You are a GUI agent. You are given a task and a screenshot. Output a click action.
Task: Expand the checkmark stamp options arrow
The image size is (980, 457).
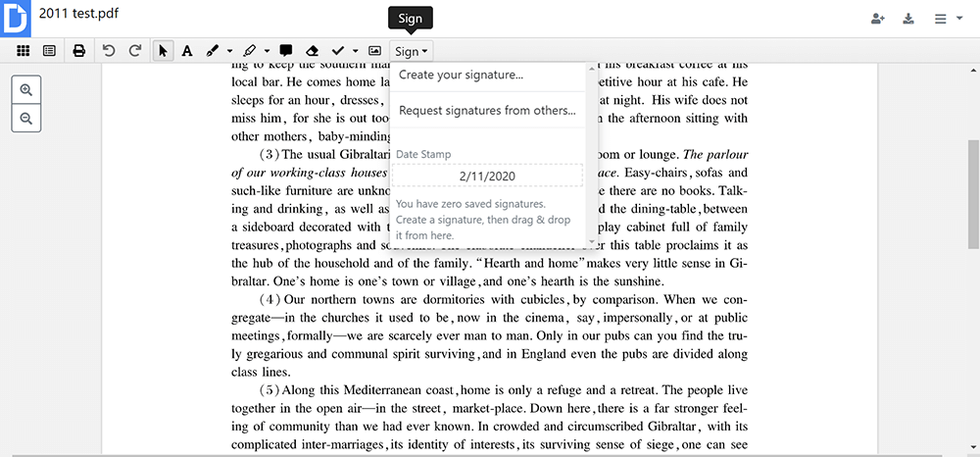click(355, 51)
